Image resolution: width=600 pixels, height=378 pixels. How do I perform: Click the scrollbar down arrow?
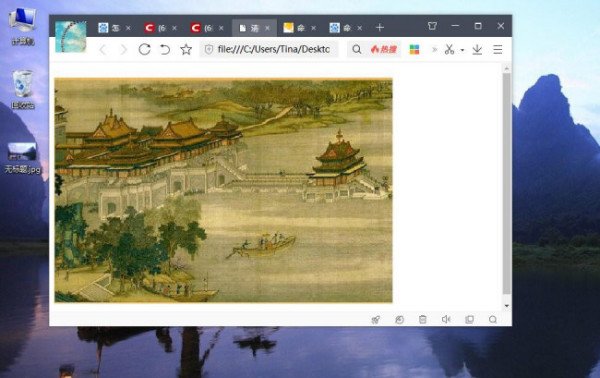coord(507,306)
